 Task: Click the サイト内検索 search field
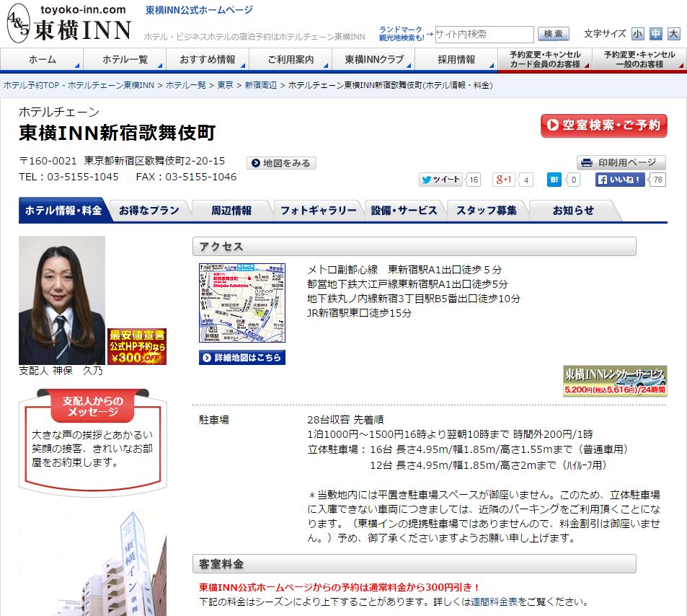click(484, 34)
